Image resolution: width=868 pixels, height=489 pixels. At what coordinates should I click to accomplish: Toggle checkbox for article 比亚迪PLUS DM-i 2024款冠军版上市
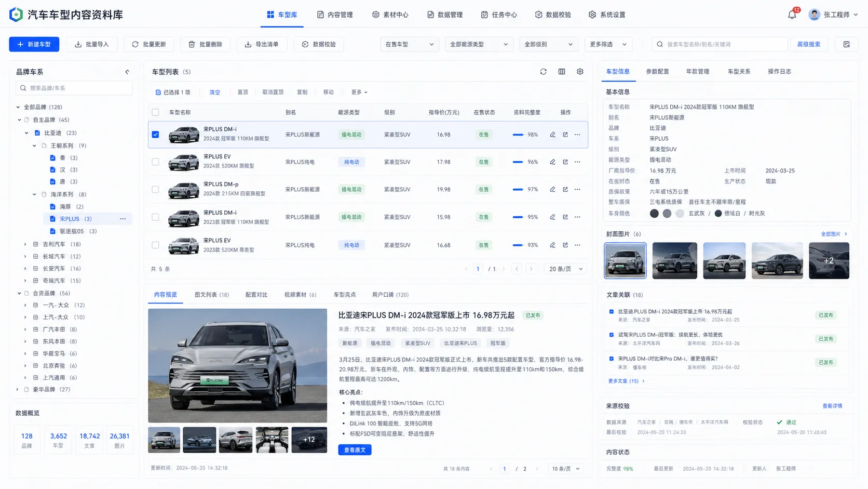click(x=611, y=312)
